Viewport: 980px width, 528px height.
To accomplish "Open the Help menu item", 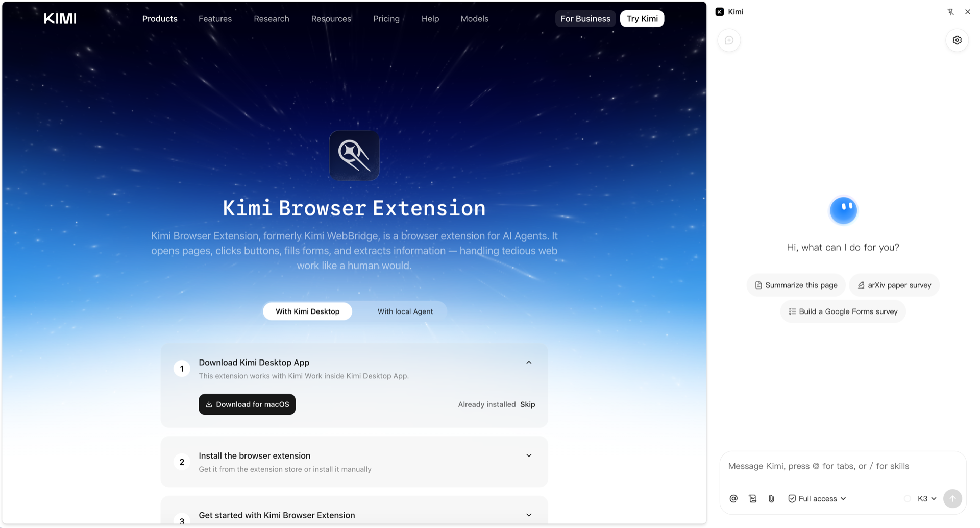I will [430, 19].
